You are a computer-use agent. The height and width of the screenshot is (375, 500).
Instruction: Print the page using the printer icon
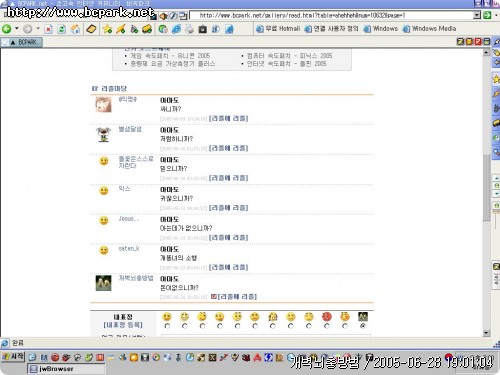(189, 29)
